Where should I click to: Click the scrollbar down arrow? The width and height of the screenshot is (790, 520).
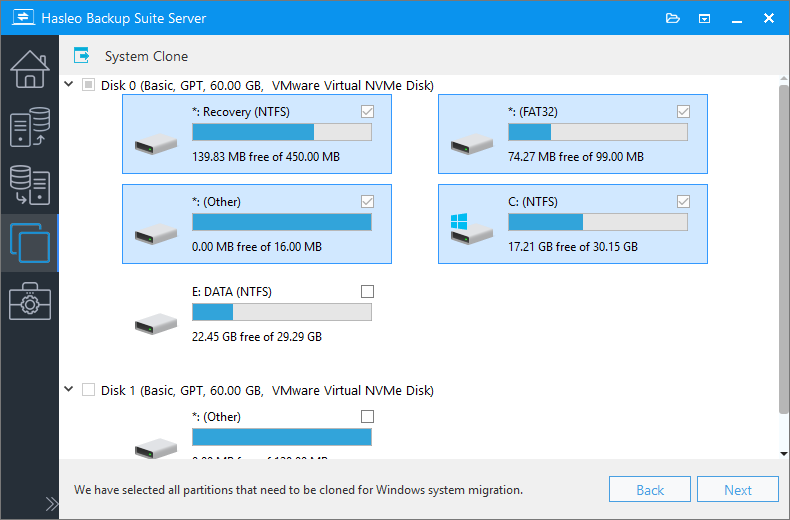[784, 453]
